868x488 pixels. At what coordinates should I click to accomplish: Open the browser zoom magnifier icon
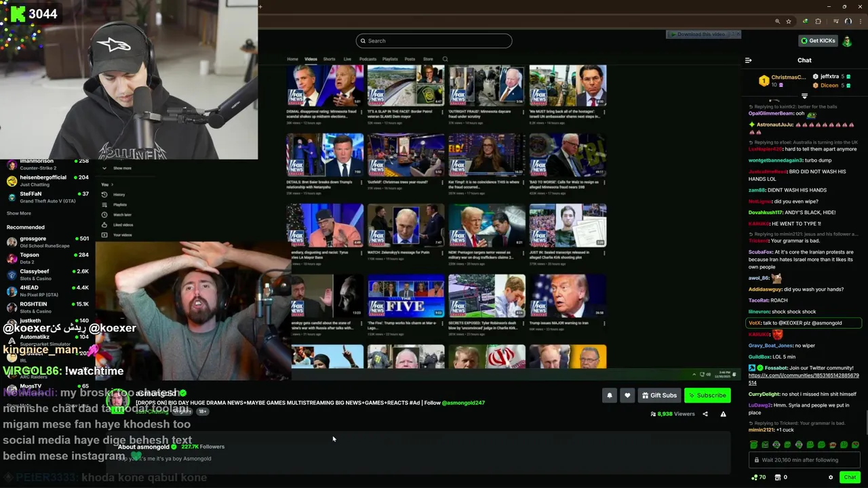tap(777, 21)
